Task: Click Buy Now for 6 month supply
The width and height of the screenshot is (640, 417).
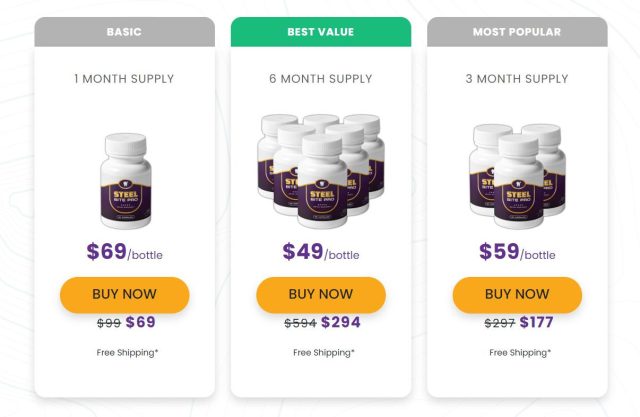Action: (x=321, y=295)
